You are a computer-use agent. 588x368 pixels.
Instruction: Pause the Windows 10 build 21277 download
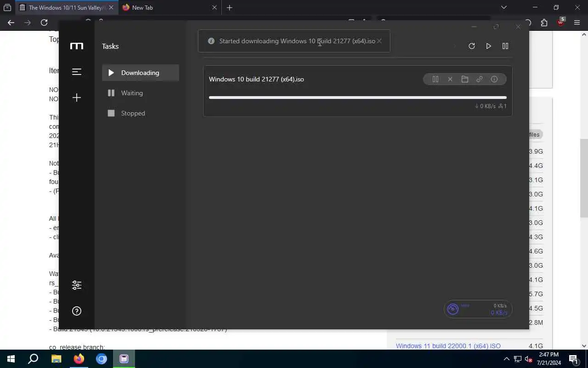click(x=435, y=79)
